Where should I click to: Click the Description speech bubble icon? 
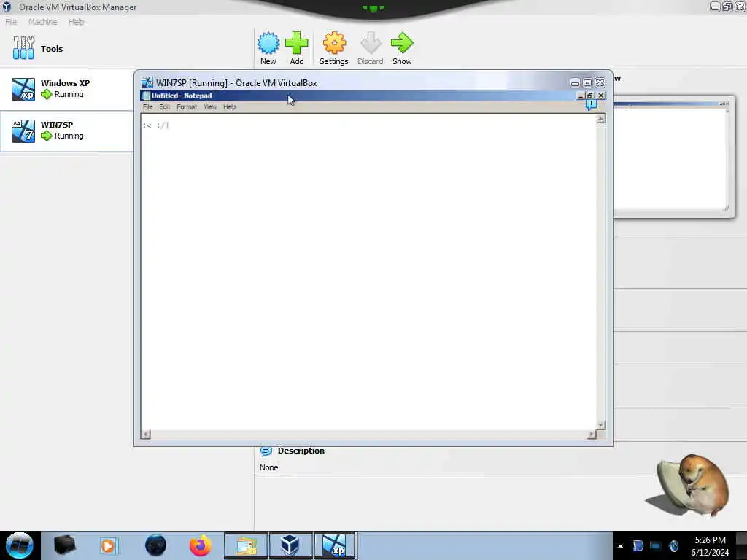pos(266,451)
